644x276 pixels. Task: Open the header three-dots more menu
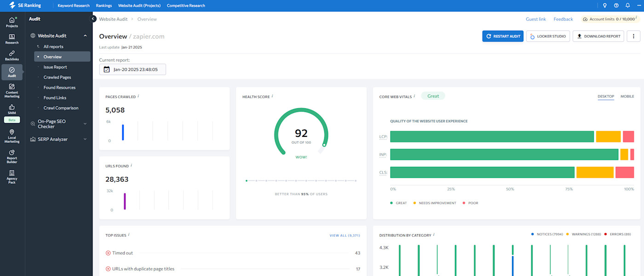639,6
